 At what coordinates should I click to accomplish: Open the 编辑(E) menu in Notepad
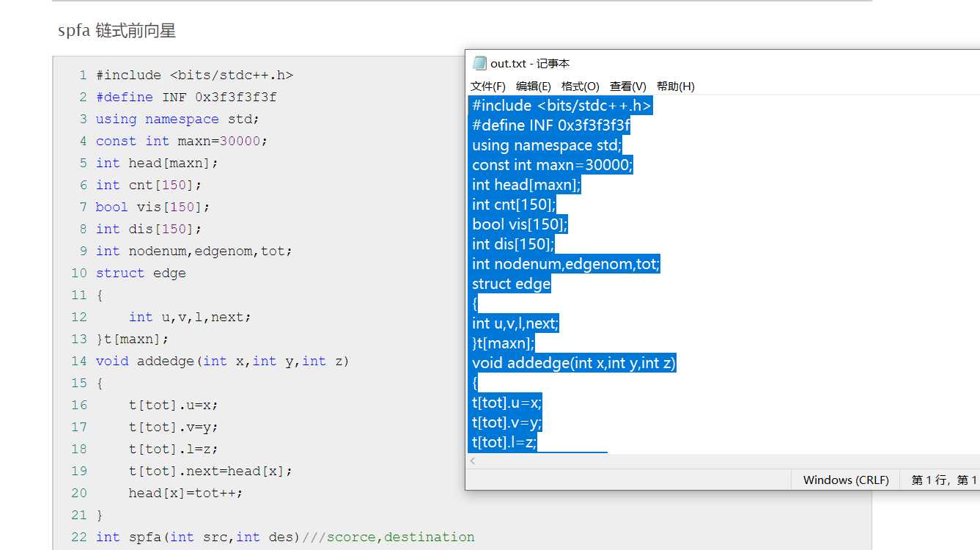click(x=534, y=87)
